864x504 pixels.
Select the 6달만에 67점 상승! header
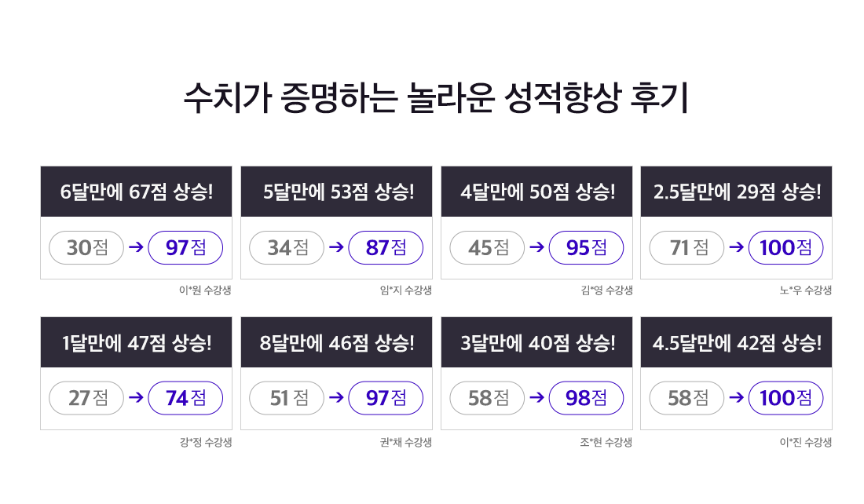(136, 192)
